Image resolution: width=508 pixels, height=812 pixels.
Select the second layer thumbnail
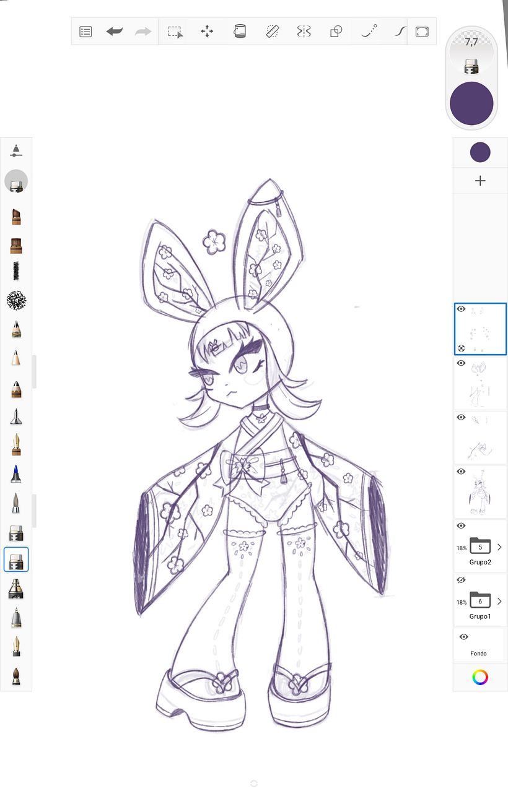point(480,383)
